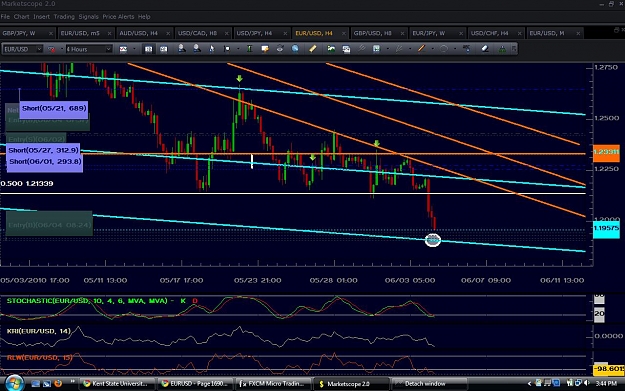625x391 pixels.
Task: Select the yellow ruler measure tool
Action: point(312,49)
